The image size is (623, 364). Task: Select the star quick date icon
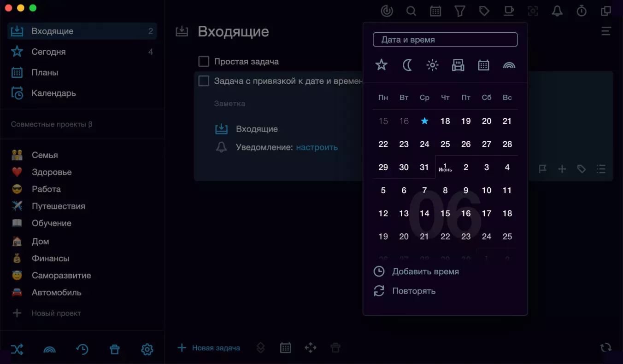coord(382,65)
